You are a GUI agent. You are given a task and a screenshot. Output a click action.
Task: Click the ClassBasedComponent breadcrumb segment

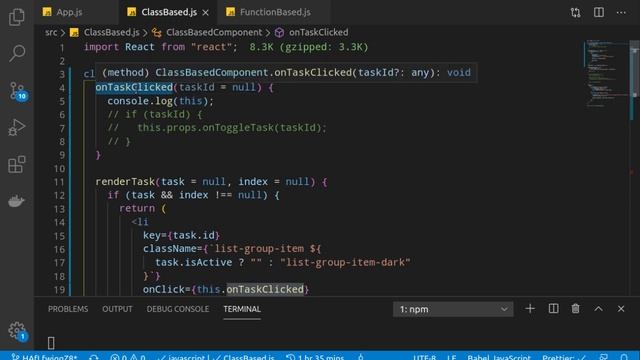pyautogui.click(x=207, y=32)
